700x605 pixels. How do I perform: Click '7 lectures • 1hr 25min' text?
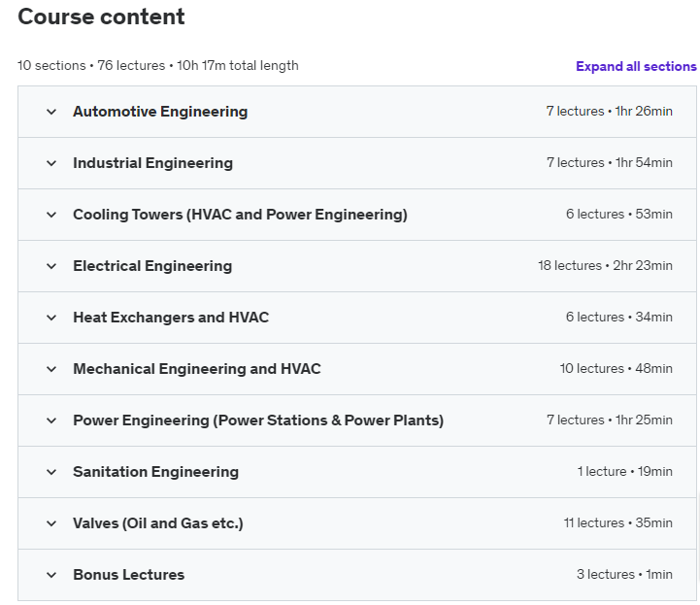(x=610, y=420)
